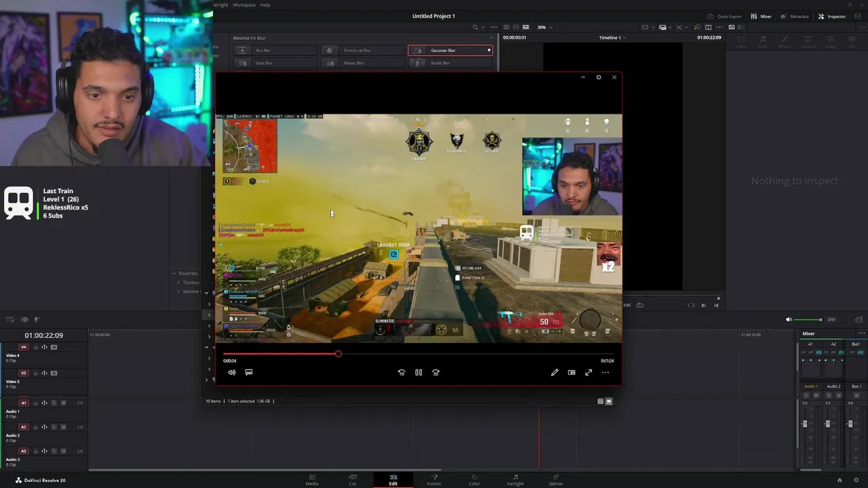Adjust the viewer volume slider
Image resolution: width=868 pixels, height=488 pixels.
coord(808,319)
